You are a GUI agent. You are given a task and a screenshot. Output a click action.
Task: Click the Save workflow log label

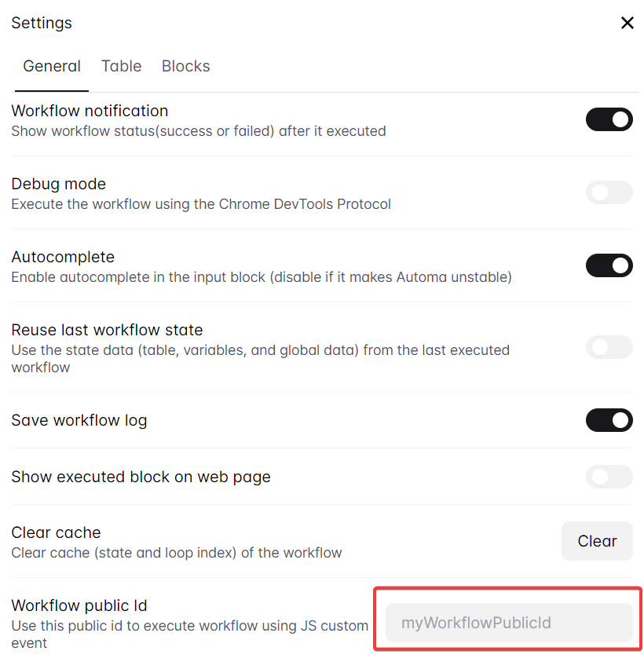coord(79,420)
